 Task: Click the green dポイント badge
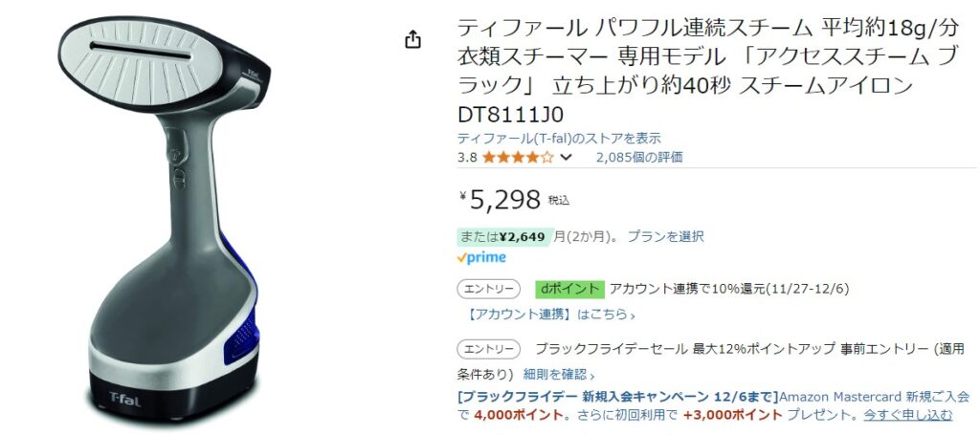click(x=569, y=289)
